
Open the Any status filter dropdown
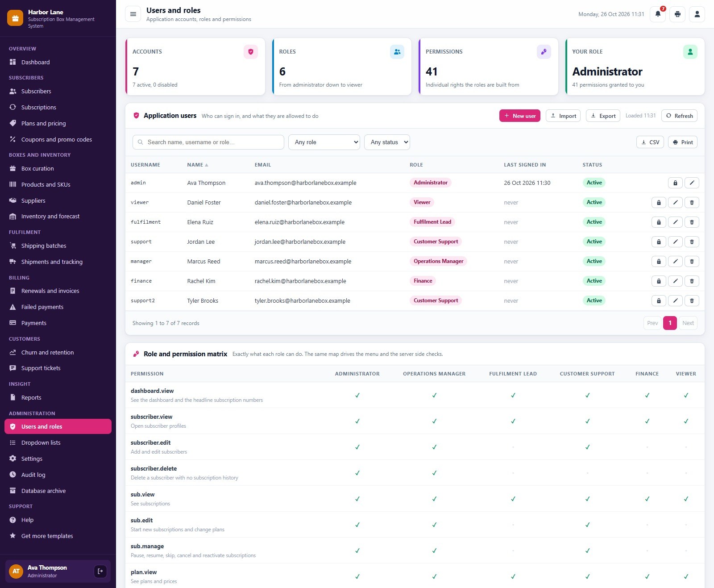click(387, 142)
